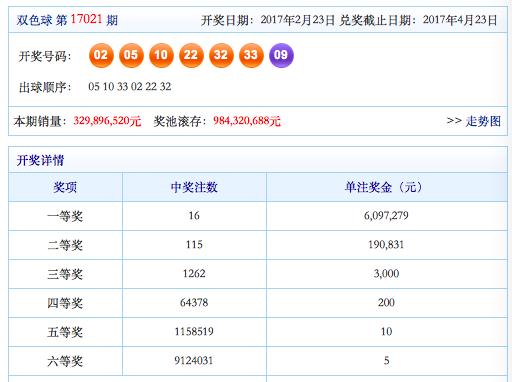Click the 本期销量 label
The image size is (512, 382).
40,121
